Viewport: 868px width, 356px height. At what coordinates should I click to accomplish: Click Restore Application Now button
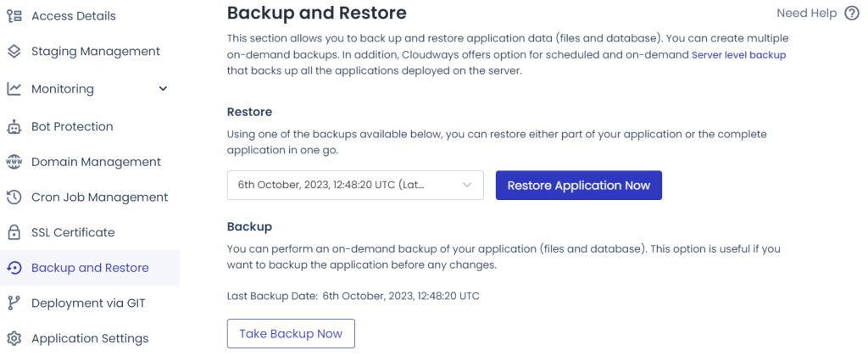(x=578, y=186)
